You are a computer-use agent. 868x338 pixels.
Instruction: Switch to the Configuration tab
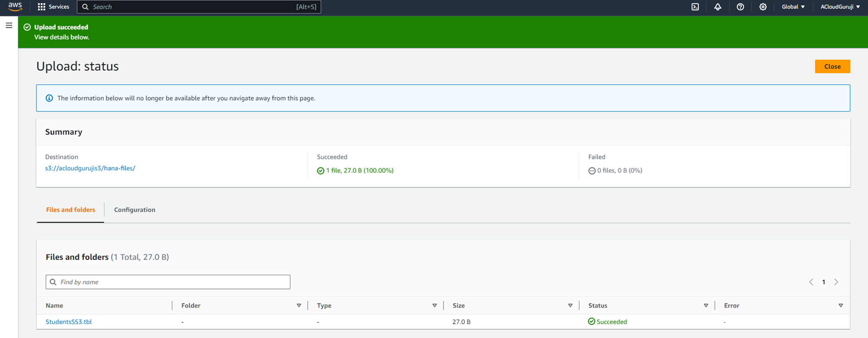(x=135, y=210)
